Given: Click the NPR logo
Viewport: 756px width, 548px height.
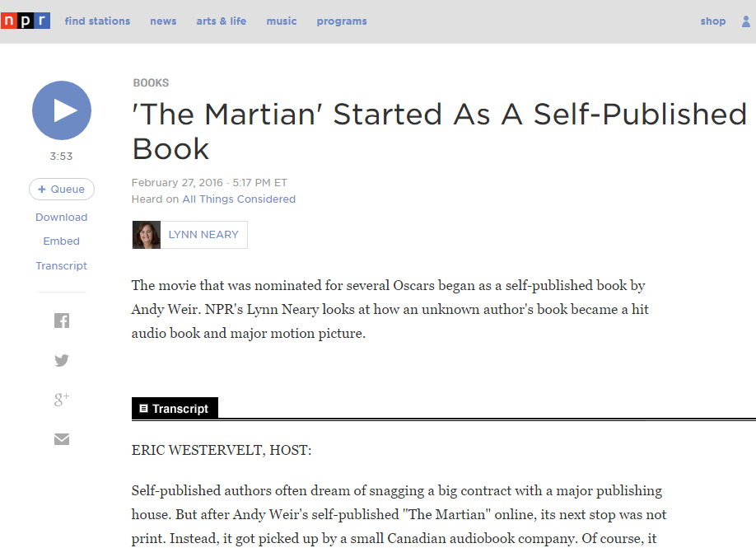Looking at the screenshot, I should coord(26,21).
